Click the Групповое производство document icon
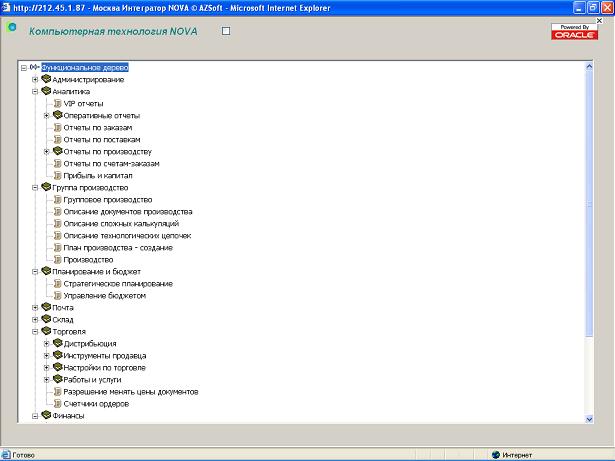 (57, 200)
